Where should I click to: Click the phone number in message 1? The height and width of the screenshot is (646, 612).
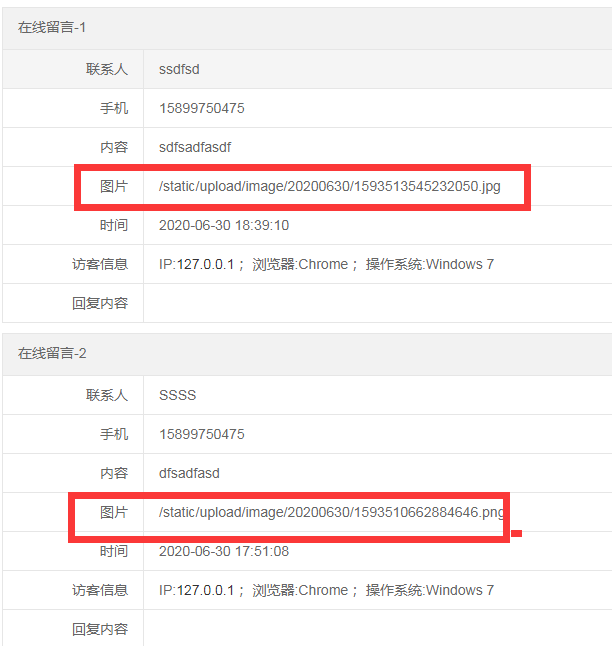coord(201,109)
